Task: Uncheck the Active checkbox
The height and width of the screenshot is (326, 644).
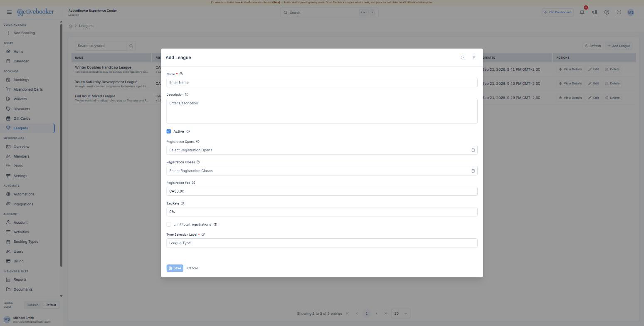Action: [x=169, y=131]
